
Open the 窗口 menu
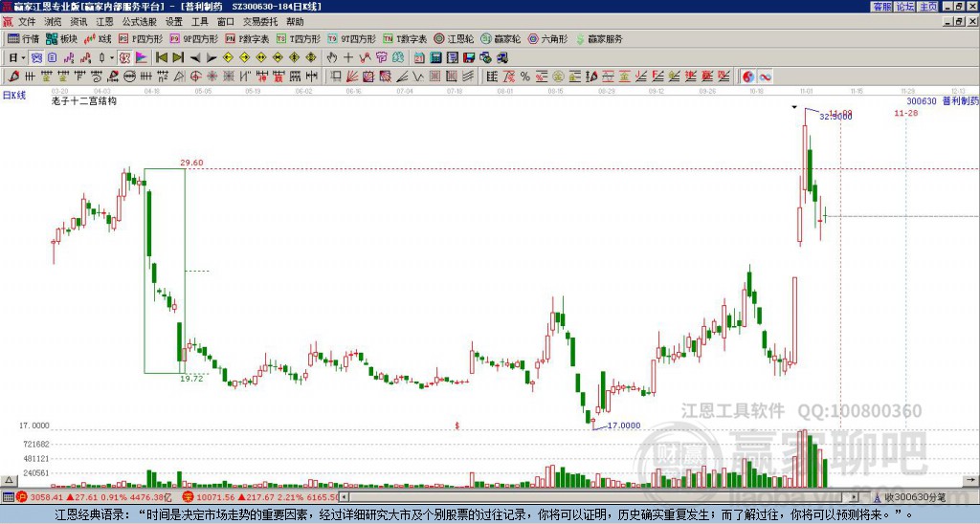(x=226, y=22)
